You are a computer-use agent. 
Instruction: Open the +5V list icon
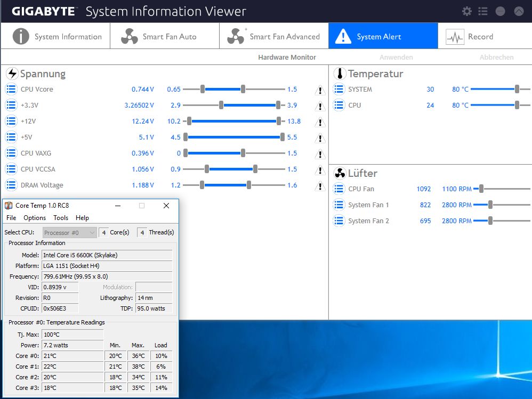point(11,137)
